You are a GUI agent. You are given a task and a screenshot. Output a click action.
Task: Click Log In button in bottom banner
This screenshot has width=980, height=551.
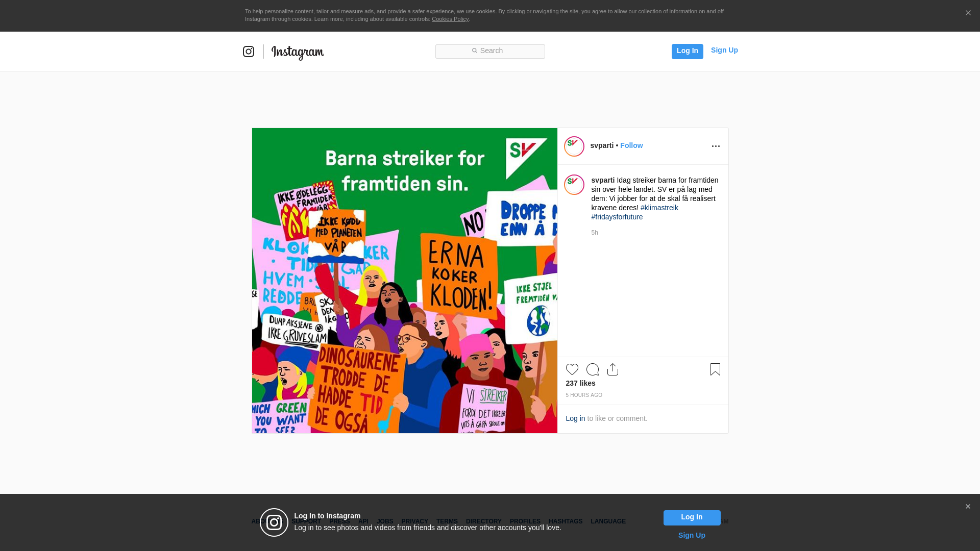pyautogui.click(x=692, y=518)
